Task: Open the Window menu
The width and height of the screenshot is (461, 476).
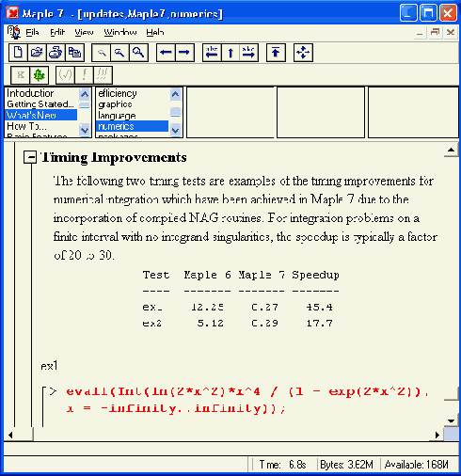Action: [120, 32]
